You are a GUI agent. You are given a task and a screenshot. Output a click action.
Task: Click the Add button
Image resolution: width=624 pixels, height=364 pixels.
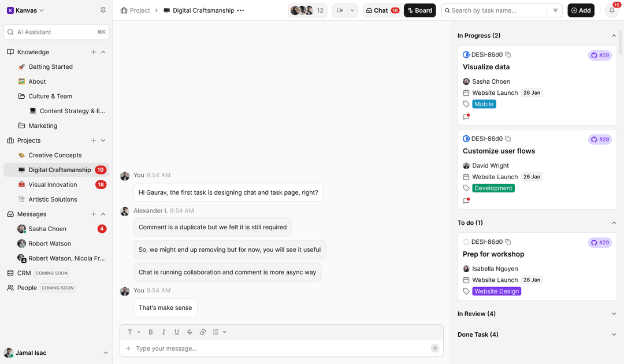point(581,10)
